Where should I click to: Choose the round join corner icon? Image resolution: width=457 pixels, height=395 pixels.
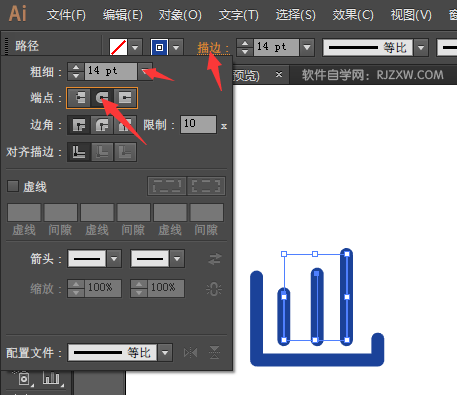click(102, 125)
